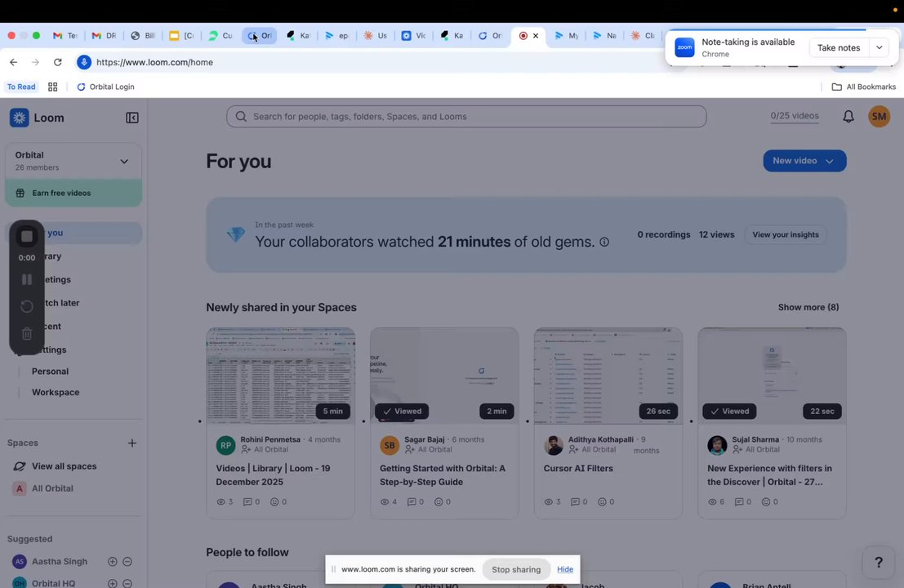
Task: Open the To Read bookmark
Action: click(21, 87)
